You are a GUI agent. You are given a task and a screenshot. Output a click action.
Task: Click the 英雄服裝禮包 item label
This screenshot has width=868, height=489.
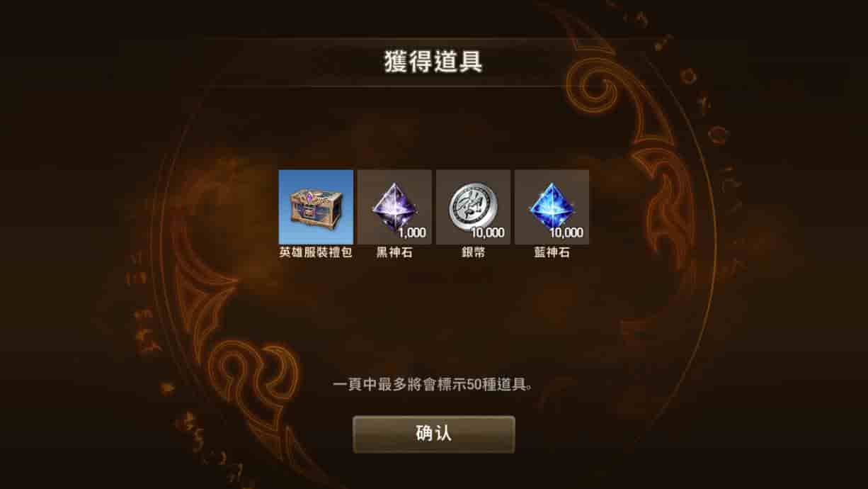tap(316, 252)
